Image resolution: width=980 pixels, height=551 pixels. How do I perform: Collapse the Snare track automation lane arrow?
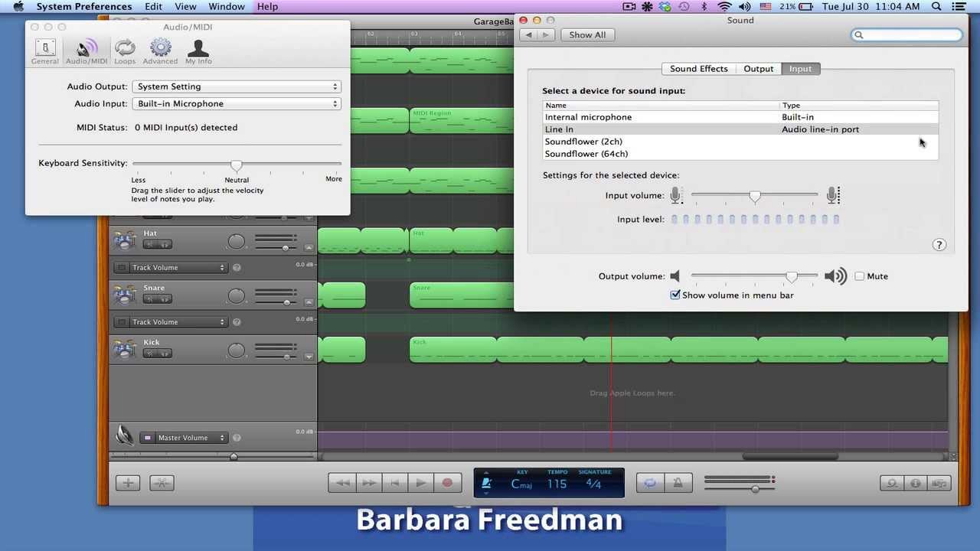[309, 302]
